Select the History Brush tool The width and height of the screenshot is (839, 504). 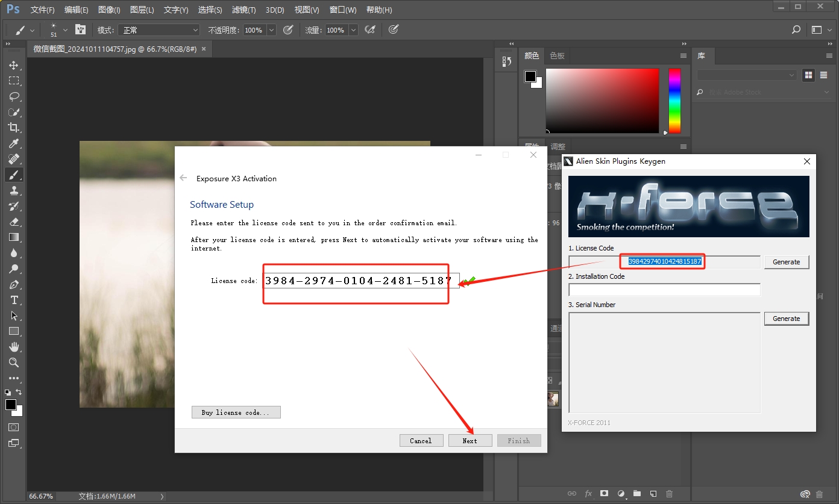(x=13, y=206)
